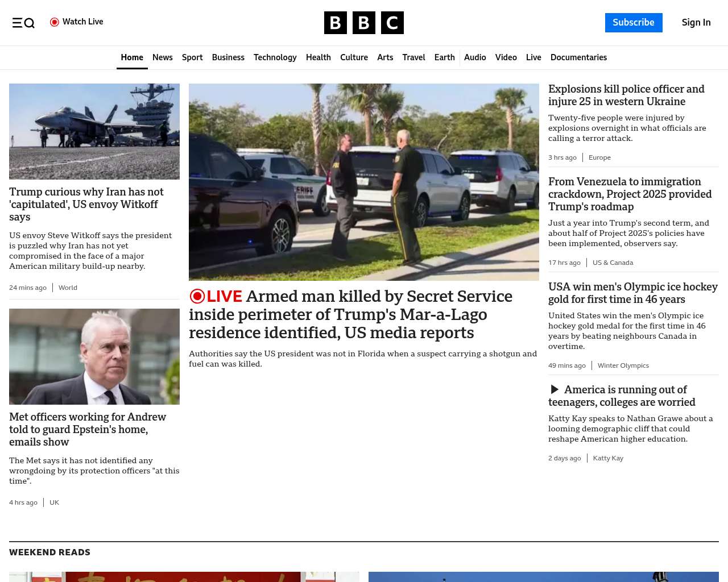Open the USA Olympic ice hockey gold story
This screenshot has height=582, width=728.
point(632,293)
